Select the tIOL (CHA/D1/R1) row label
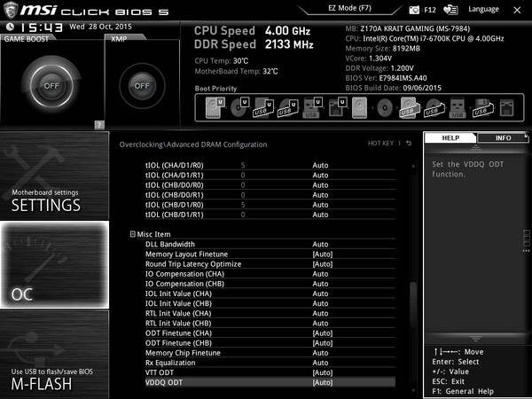Image resolution: width=532 pixels, height=399 pixels. click(175, 175)
